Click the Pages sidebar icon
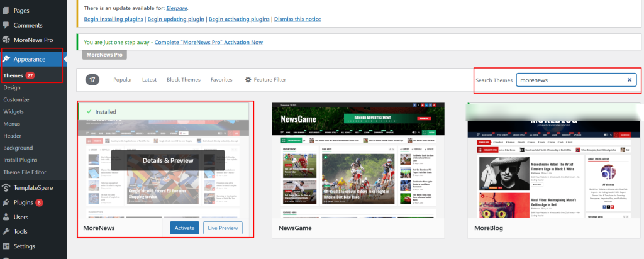The height and width of the screenshot is (259, 644). click(x=6, y=11)
